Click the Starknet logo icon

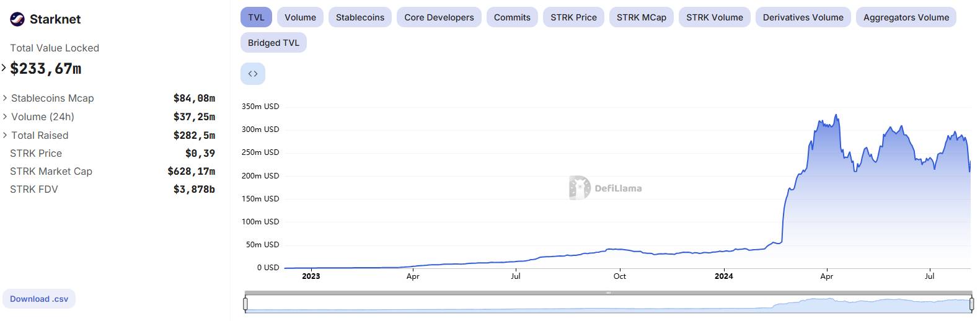coord(17,19)
